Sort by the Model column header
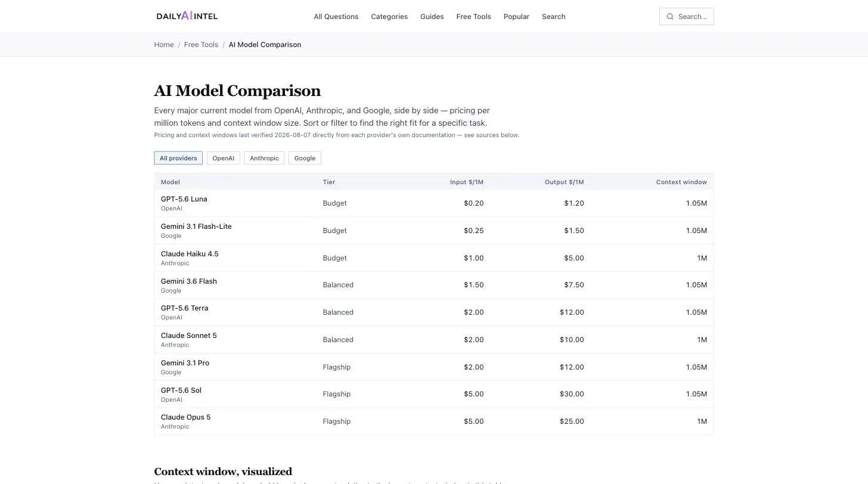The width and height of the screenshot is (868, 484). (170, 182)
